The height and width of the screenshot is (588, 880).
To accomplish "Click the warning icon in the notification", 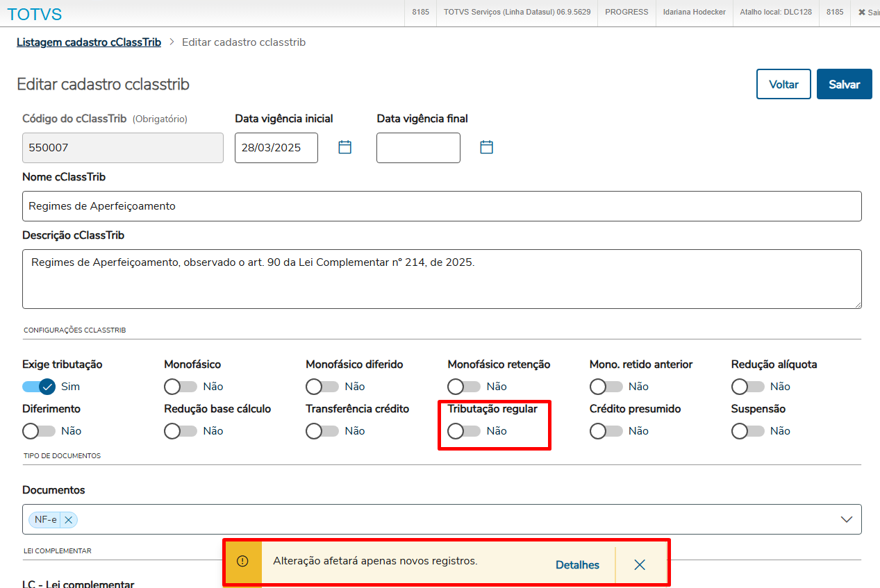I will click(x=242, y=562).
